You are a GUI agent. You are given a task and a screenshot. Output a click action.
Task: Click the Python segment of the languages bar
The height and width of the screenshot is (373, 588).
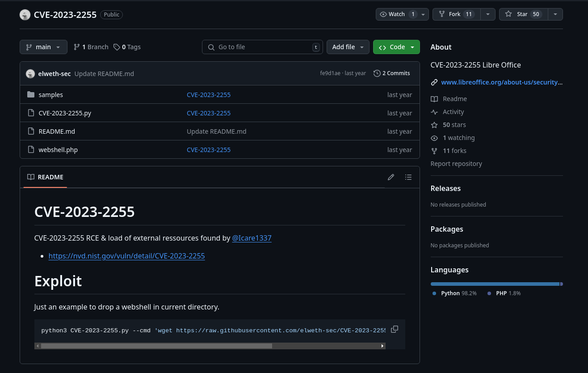pos(495,284)
